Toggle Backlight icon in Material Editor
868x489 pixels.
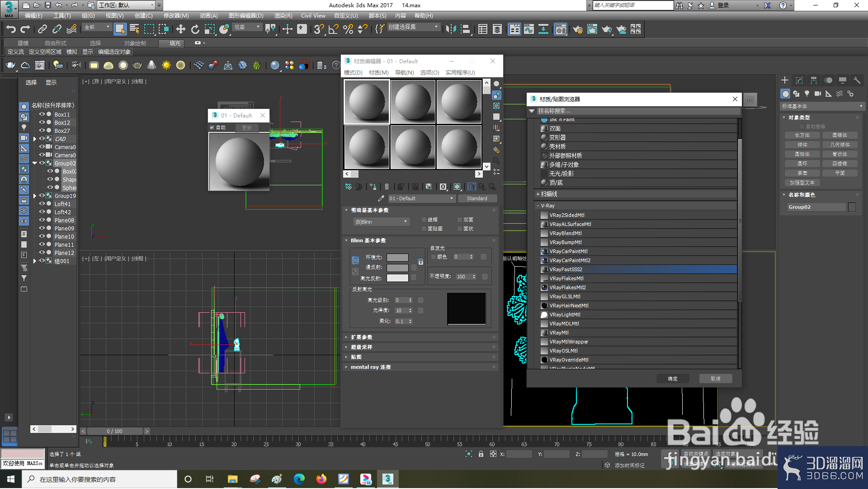[x=496, y=95]
